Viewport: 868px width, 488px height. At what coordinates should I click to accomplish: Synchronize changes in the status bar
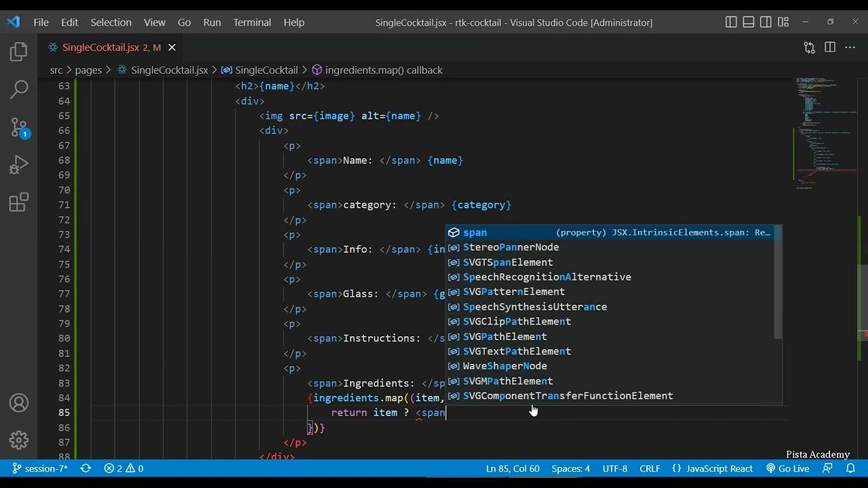(85, 468)
